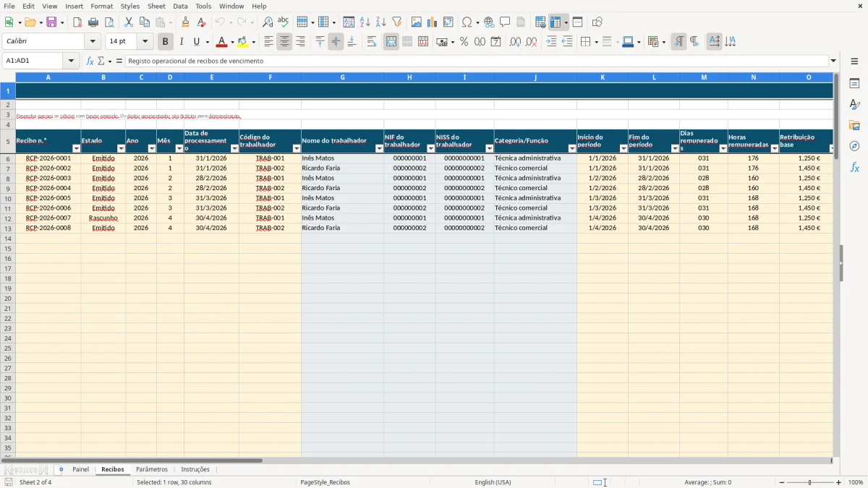The height and width of the screenshot is (488, 868).
Task: Open the Format menu
Action: point(102,6)
